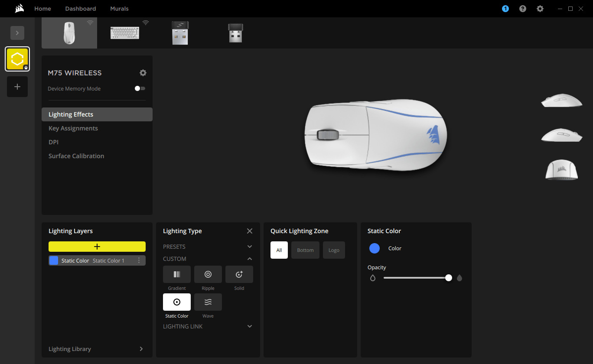
Task: Pick the Solid lighting type
Action: coord(239,274)
